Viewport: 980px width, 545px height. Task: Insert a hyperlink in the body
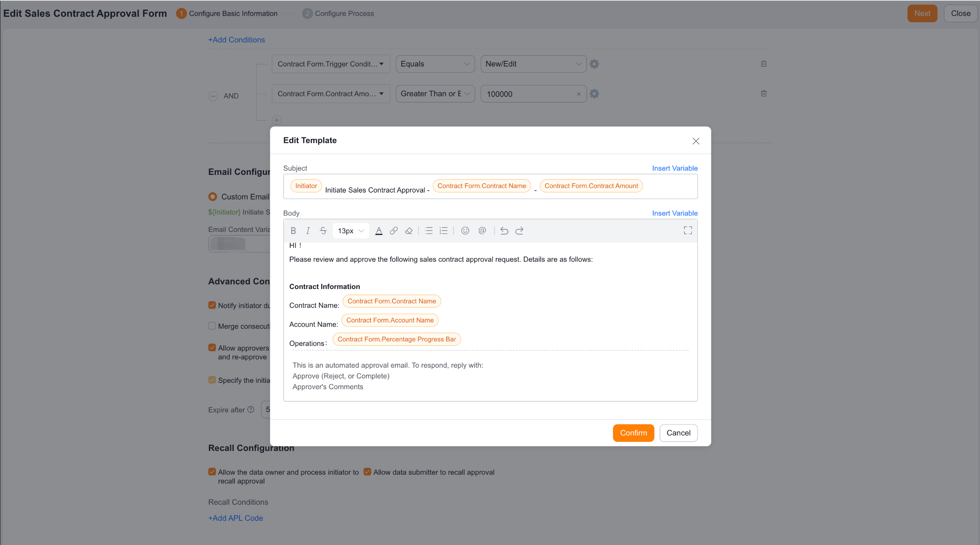pos(394,231)
